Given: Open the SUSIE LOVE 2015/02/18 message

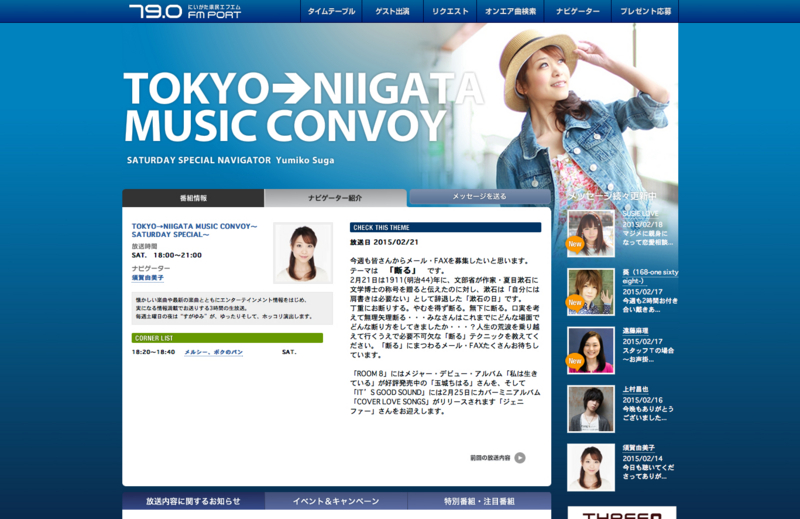Looking at the screenshot, I should coord(647,228).
